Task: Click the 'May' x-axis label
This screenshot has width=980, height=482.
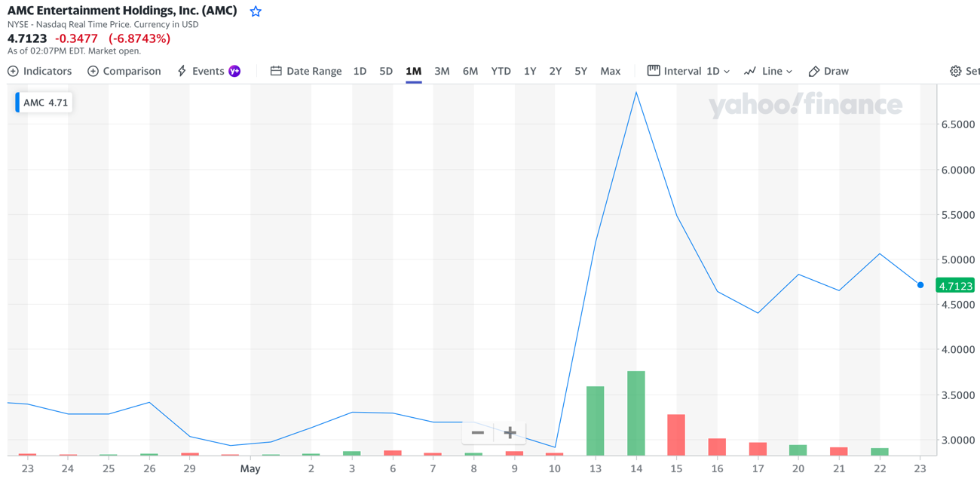Action: pos(250,468)
